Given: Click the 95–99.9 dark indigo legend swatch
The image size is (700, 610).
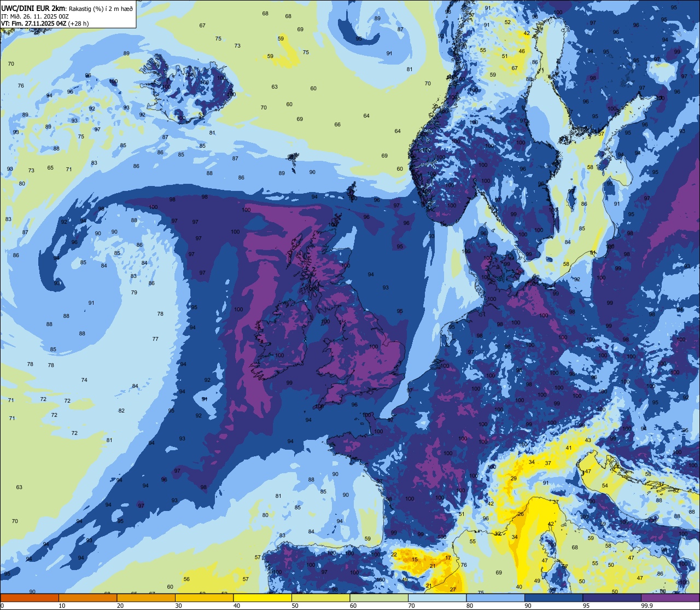Looking at the screenshot, I should (x=612, y=597).
